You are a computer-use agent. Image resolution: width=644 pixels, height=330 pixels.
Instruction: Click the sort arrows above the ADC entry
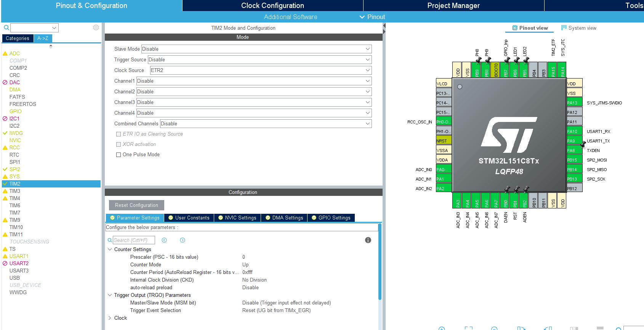pyautogui.click(x=51, y=46)
